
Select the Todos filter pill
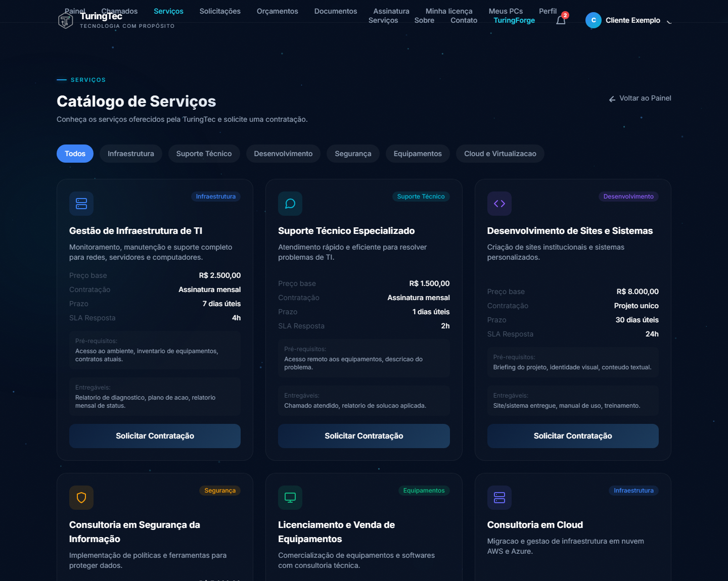tap(75, 154)
